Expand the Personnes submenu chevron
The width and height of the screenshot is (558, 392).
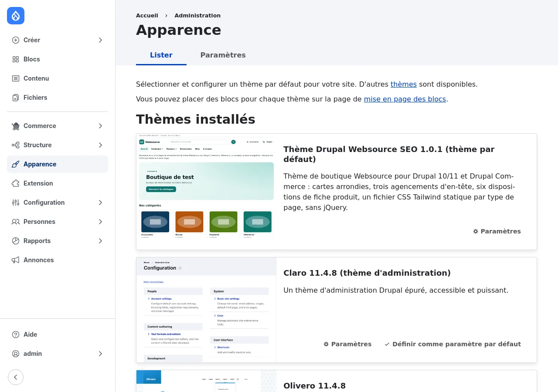click(100, 222)
